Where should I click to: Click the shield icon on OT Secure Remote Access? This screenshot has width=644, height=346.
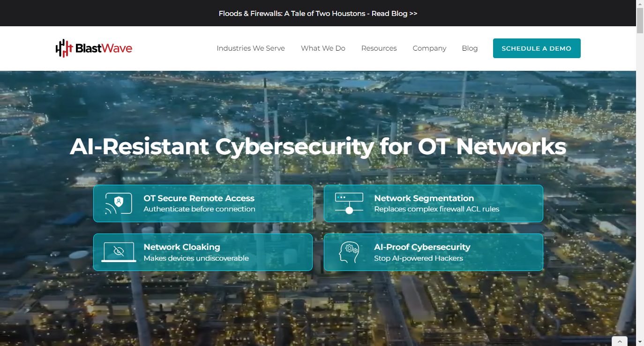118,203
